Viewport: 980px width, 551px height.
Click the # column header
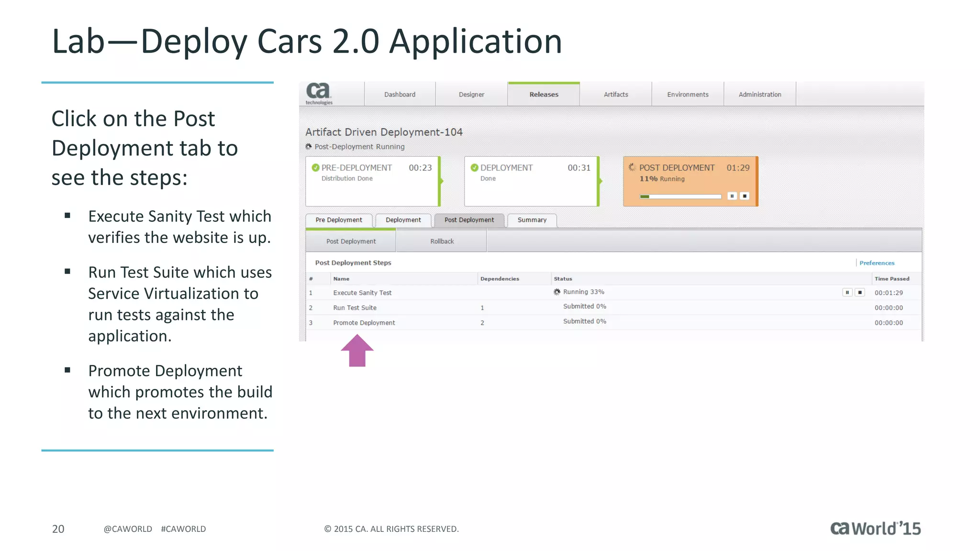318,279
